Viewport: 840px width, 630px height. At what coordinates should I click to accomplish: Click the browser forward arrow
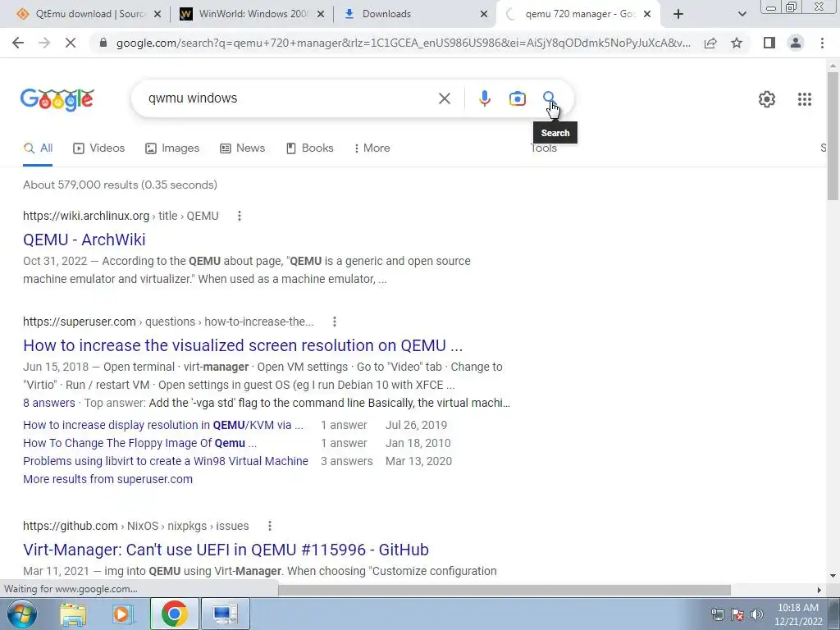44,43
